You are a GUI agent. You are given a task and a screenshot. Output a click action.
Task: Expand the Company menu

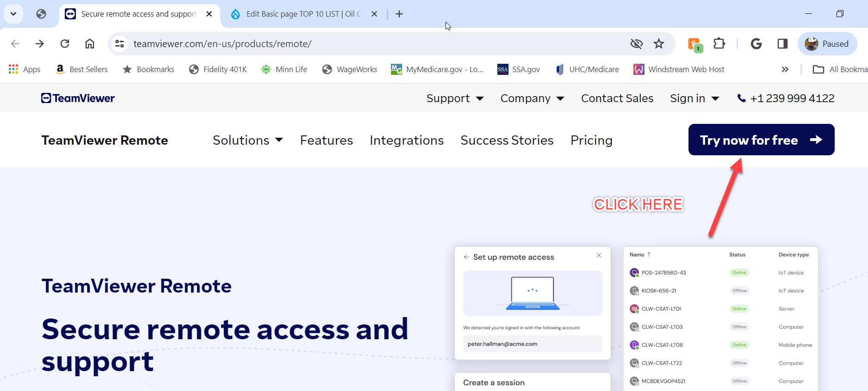[532, 98]
